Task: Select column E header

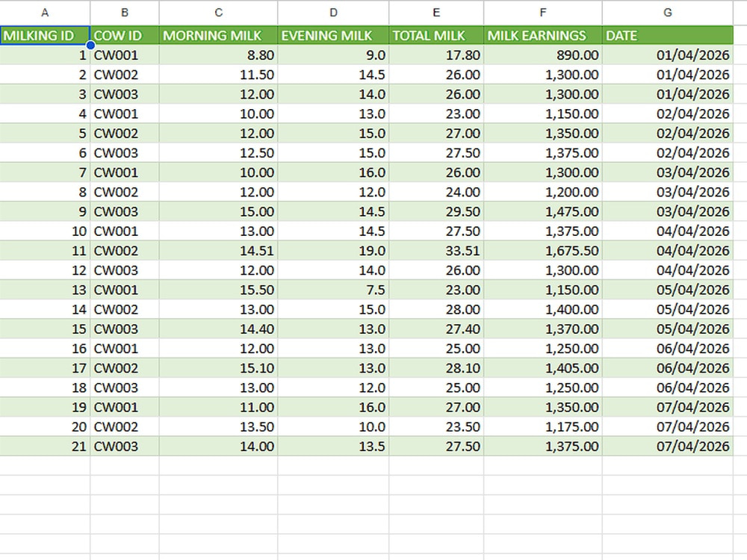Action: (436, 13)
